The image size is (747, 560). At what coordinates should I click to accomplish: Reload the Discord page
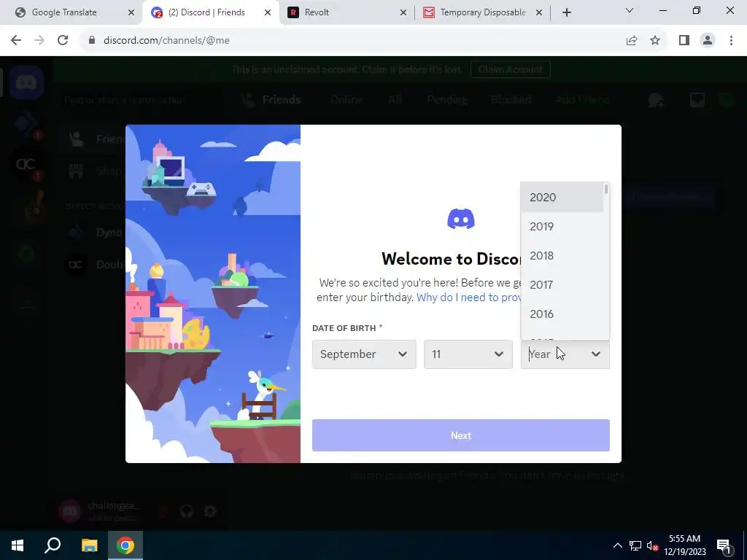(x=63, y=41)
